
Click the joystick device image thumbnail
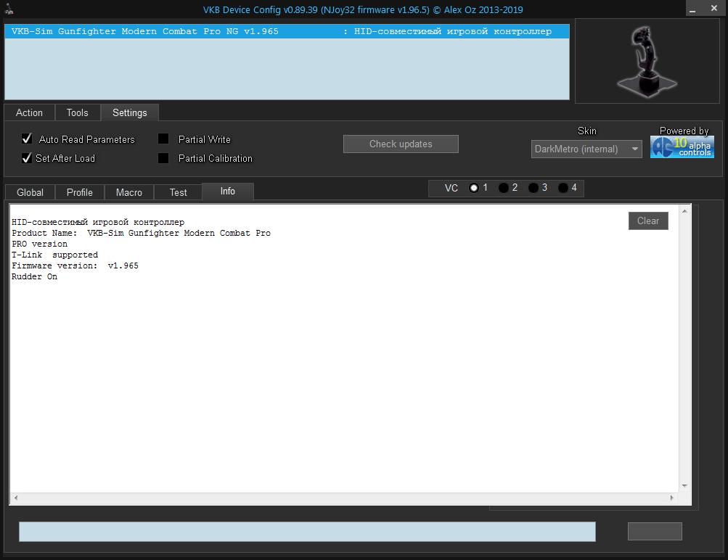647,61
